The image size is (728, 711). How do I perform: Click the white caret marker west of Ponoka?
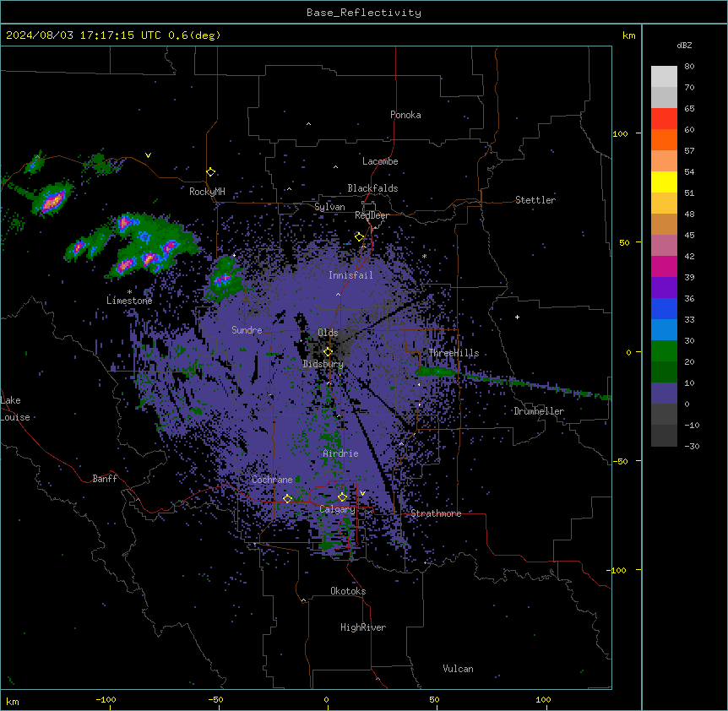pyautogui.click(x=308, y=124)
